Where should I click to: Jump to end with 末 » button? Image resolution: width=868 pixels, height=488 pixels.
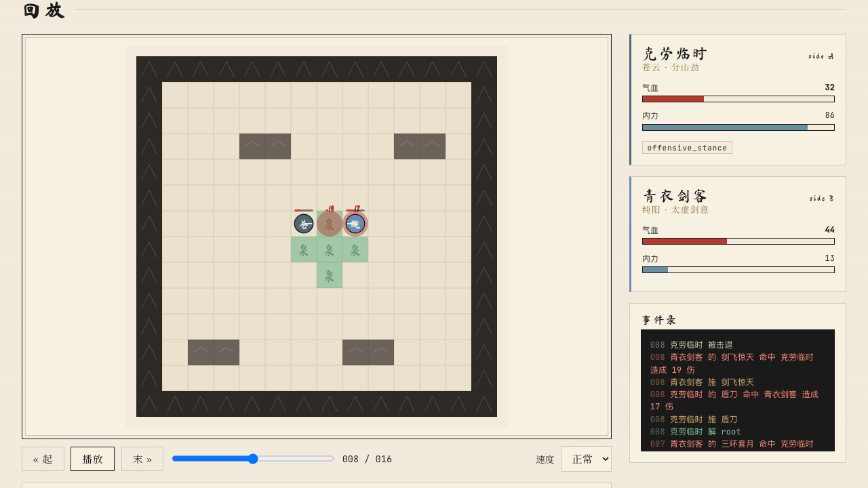(x=142, y=459)
